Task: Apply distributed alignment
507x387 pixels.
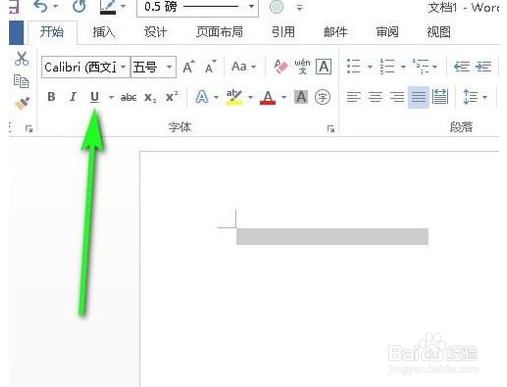Action: [x=440, y=97]
